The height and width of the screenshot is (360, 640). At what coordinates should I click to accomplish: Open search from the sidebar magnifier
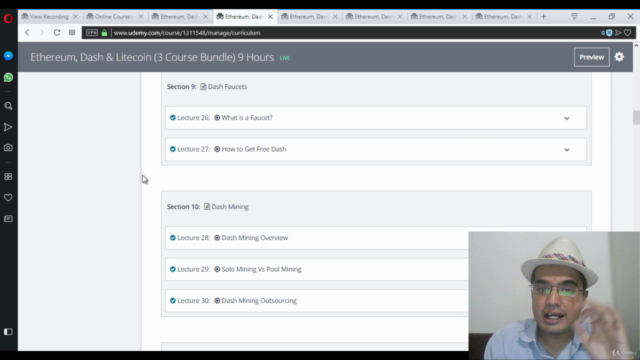tap(8, 106)
